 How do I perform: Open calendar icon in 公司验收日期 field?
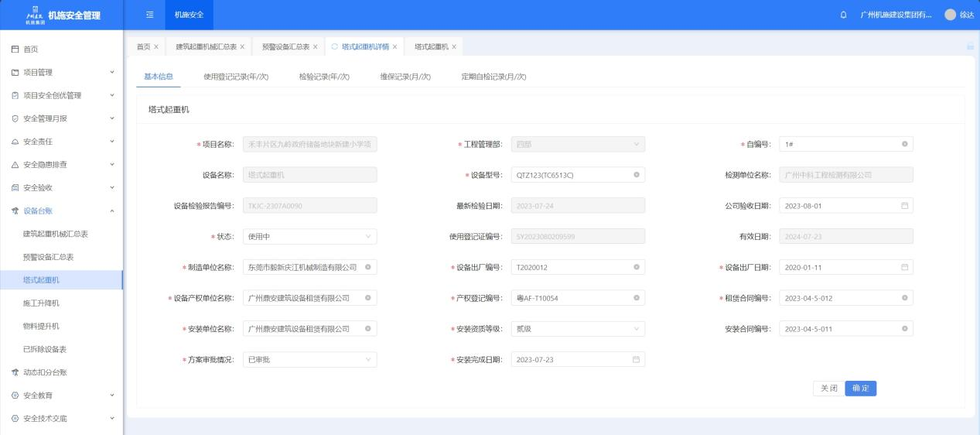coord(904,206)
